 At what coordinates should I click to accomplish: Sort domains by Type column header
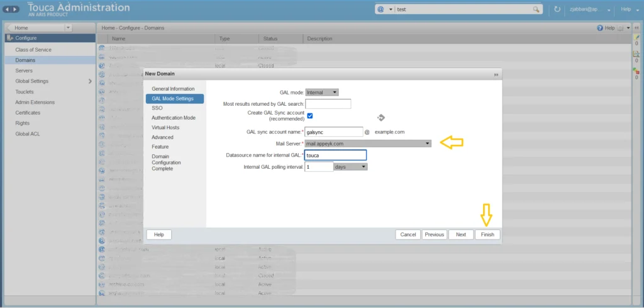tap(236, 38)
